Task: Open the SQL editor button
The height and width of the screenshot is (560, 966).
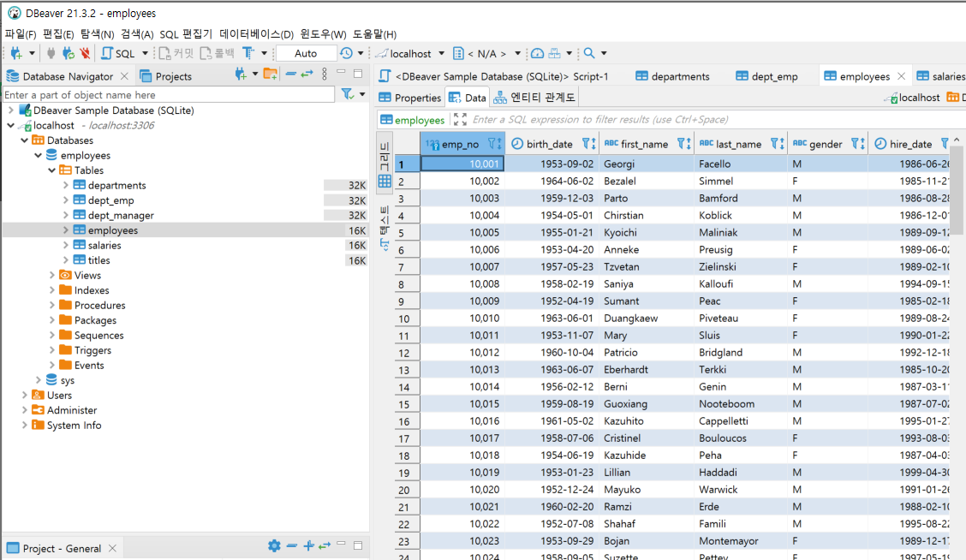Action: click(118, 54)
